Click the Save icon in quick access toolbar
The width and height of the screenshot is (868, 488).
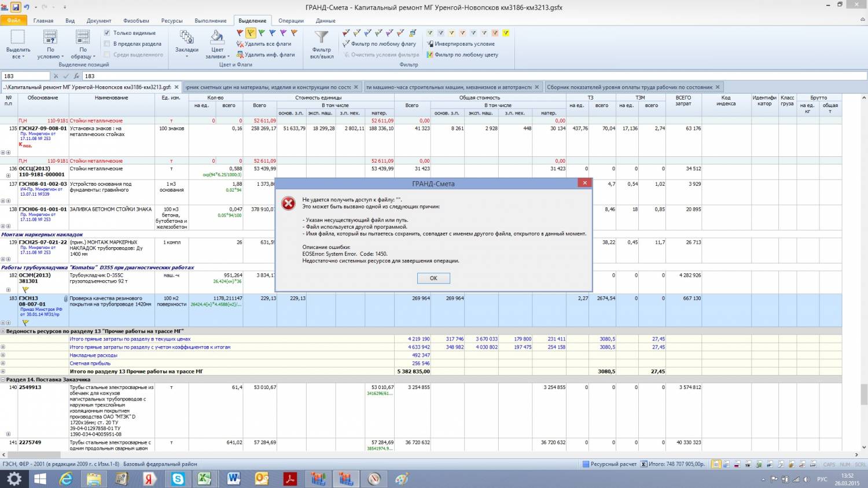[16, 7]
